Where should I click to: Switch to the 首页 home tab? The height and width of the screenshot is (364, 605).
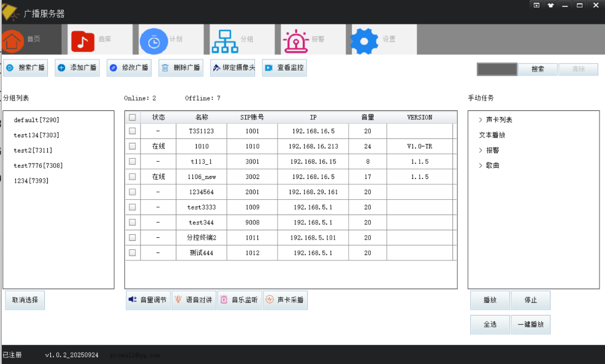[31, 39]
